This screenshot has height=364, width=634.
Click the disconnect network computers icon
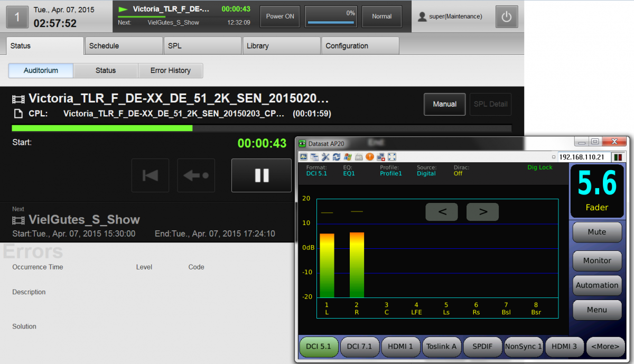tap(381, 157)
